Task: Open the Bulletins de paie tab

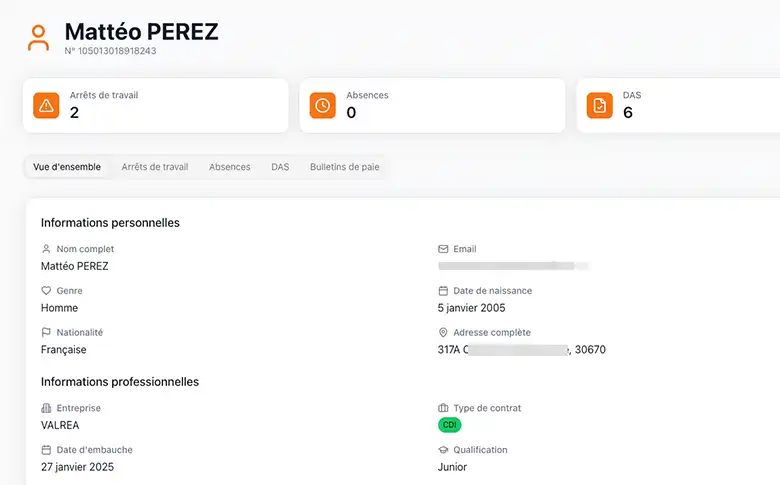Action: click(x=345, y=167)
